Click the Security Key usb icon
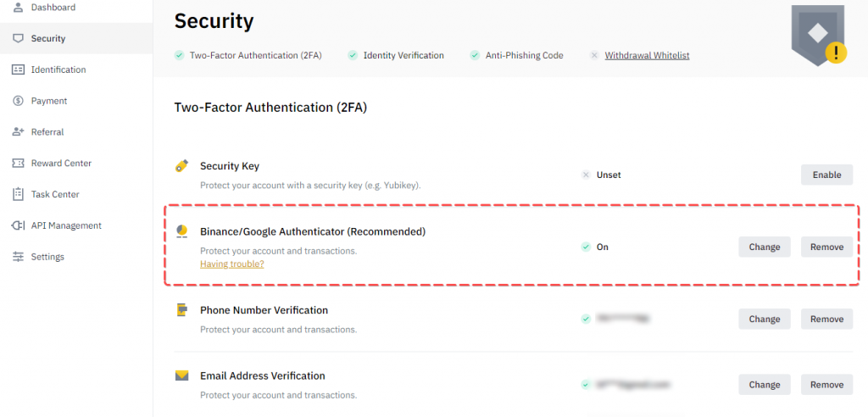 (181, 166)
